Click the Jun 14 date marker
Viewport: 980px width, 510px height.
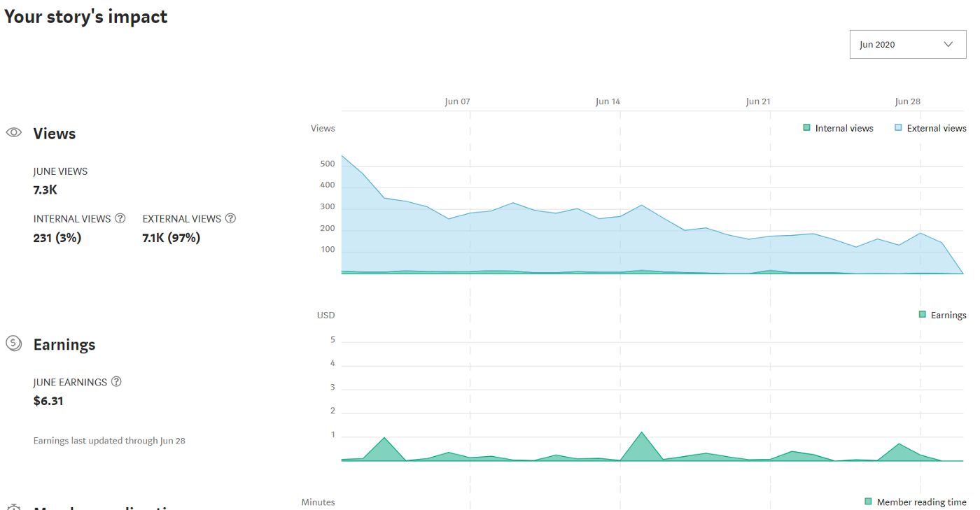pos(608,101)
